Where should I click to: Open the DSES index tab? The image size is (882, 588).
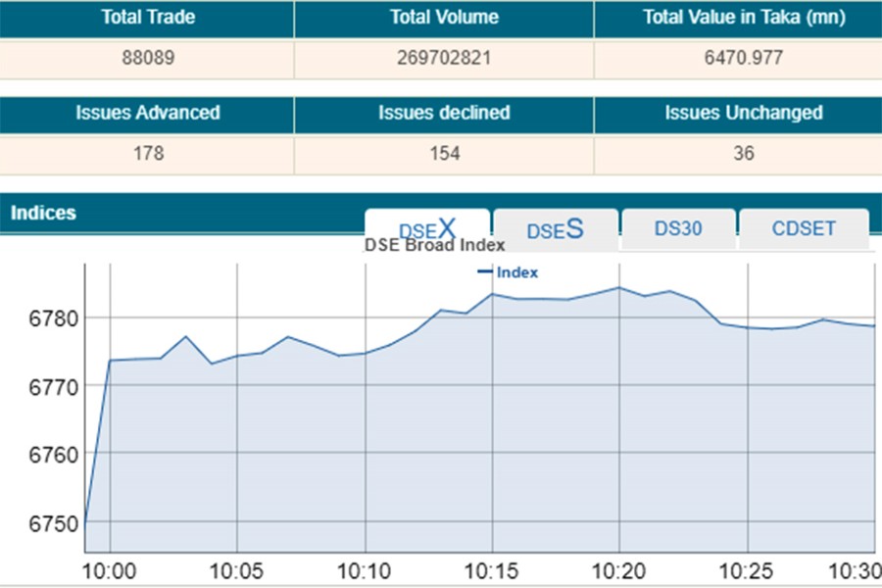click(x=555, y=229)
